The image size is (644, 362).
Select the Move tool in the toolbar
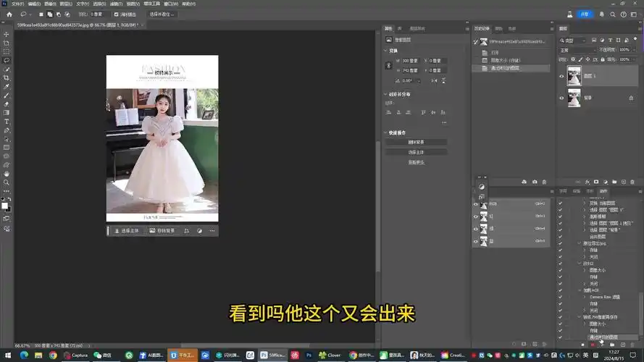click(x=7, y=34)
